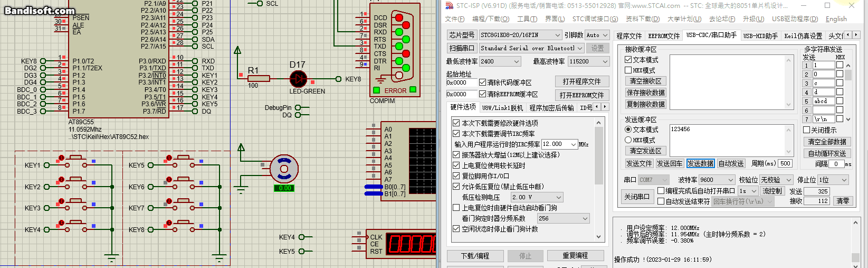
Task: Click the period (ms) field showing 500
Action: tap(786, 163)
